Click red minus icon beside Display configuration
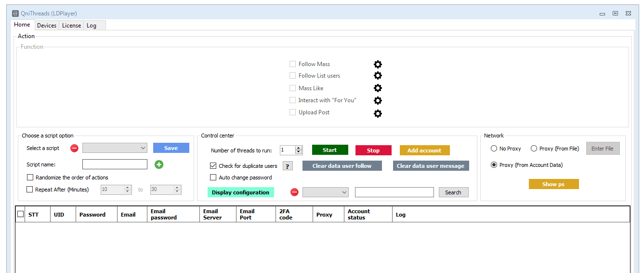This screenshot has width=644, height=273. [294, 192]
